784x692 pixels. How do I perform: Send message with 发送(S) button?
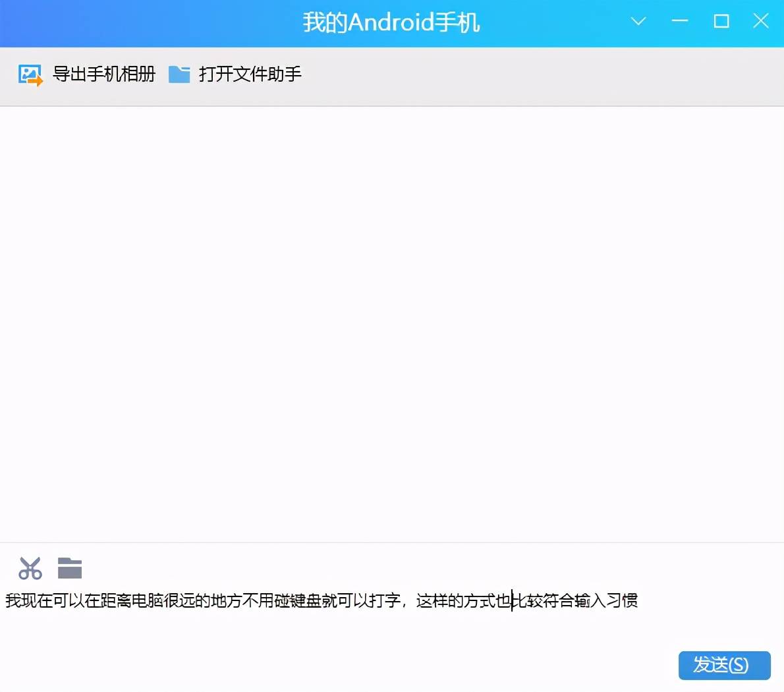point(724,665)
